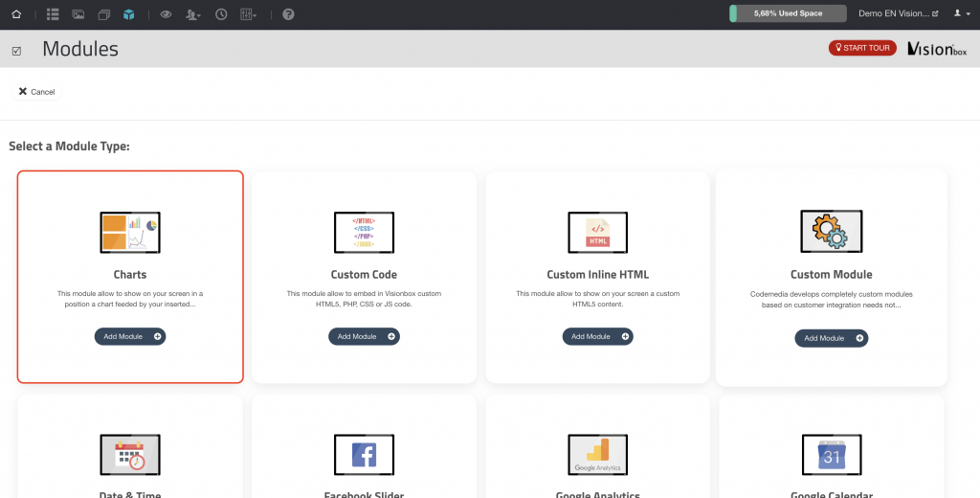Click the Custom Code module icon
Image resolution: width=980 pixels, height=498 pixels.
pyautogui.click(x=364, y=232)
